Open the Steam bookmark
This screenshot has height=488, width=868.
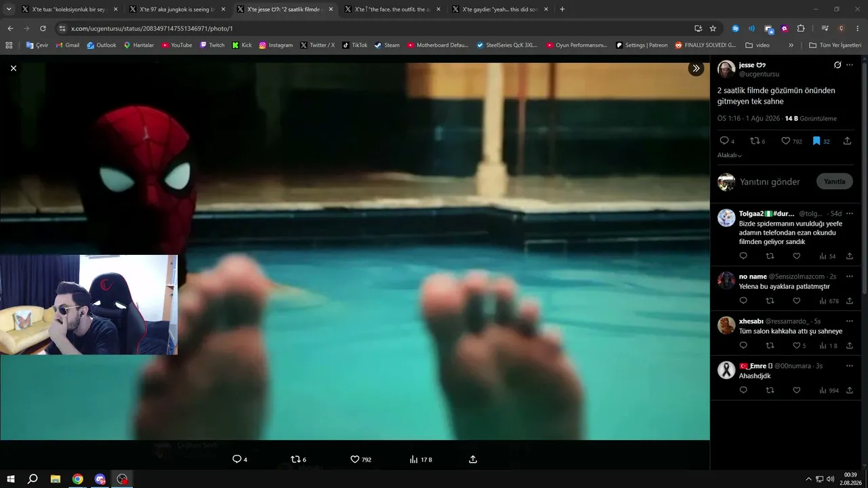387,45
